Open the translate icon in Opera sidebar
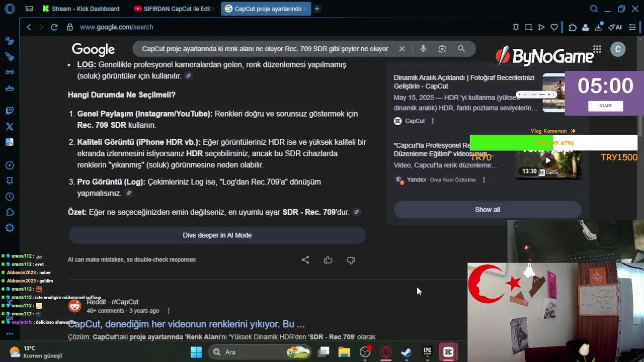The height and width of the screenshot is (362, 644). 10,142
